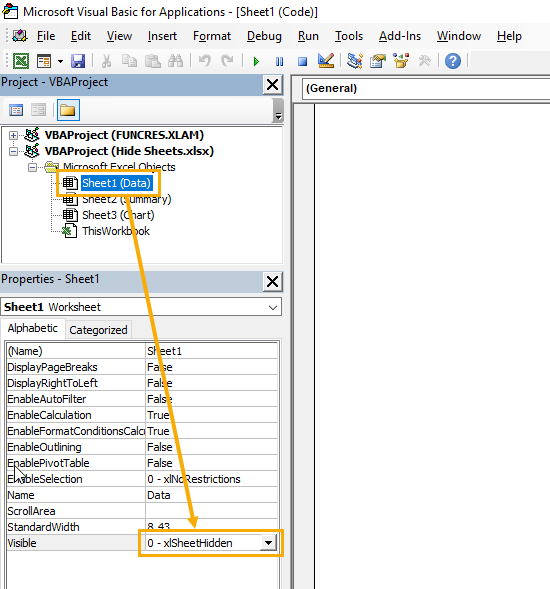This screenshot has width=550, height=589.
Task: Select ThisWorkbook in the project tree
Action: click(x=116, y=231)
